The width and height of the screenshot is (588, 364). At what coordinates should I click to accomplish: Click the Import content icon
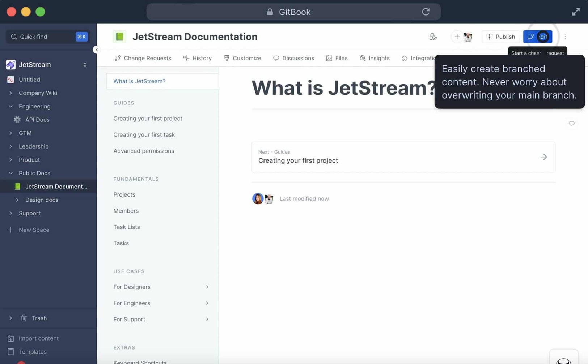[11, 338]
